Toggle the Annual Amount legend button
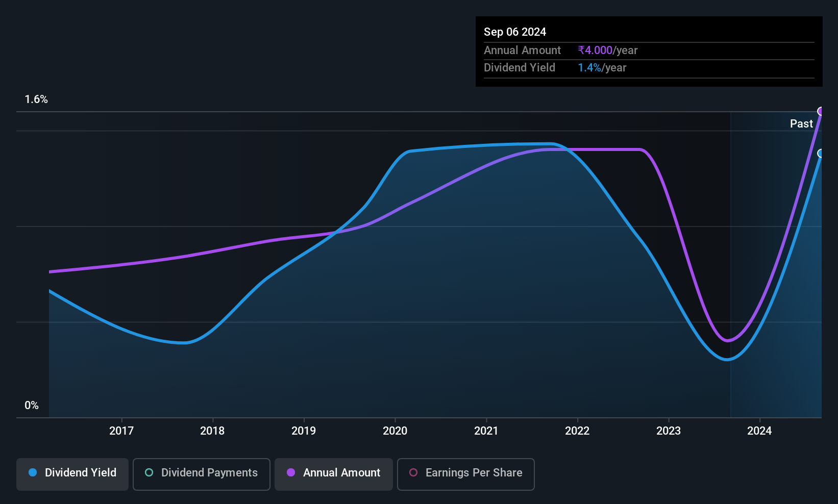The height and width of the screenshot is (504, 838). tap(334, 474)
